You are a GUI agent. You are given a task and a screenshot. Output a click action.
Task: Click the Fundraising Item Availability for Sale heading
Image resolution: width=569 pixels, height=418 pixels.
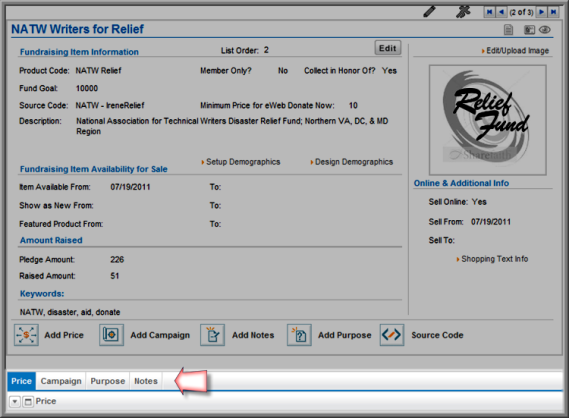point(94,169)
